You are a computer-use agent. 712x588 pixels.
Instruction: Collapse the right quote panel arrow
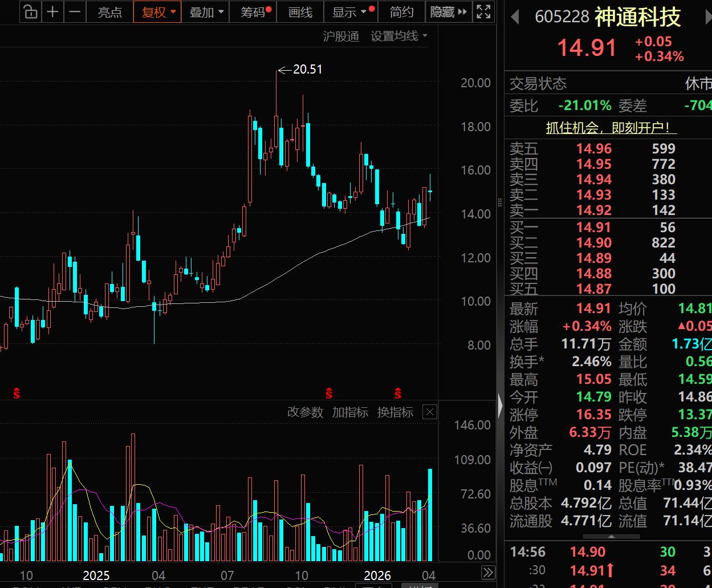500,406
